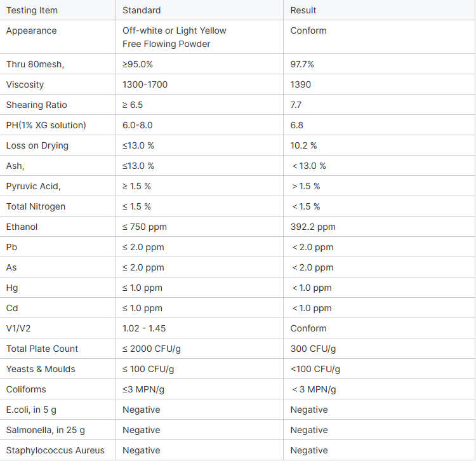Select the Ethanol result 392.2 ppm
This screenshot has height=461, width=476.
pyautogui.click(x=313, y=227)
